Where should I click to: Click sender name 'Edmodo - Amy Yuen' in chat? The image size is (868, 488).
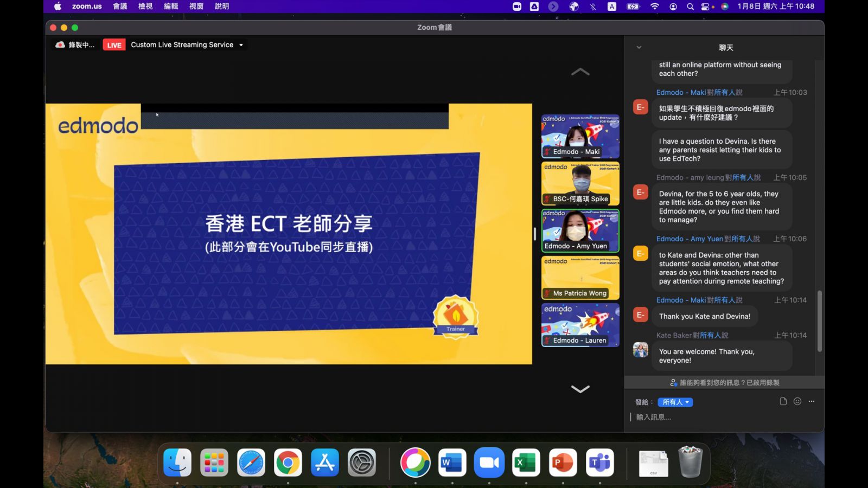coord(690,239)
